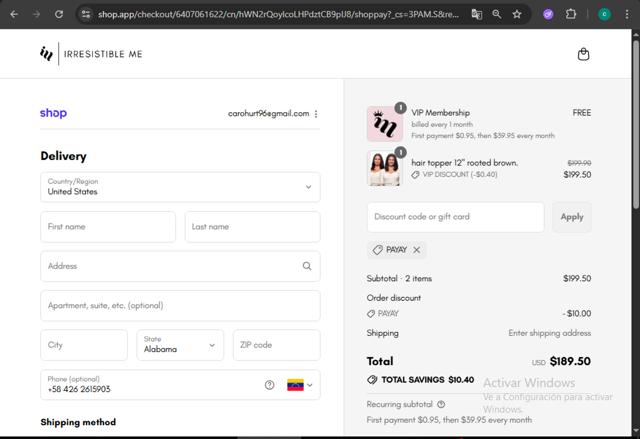640x439 pixels.
Task: Click the browser forward arrow
Action: (36, 14)
